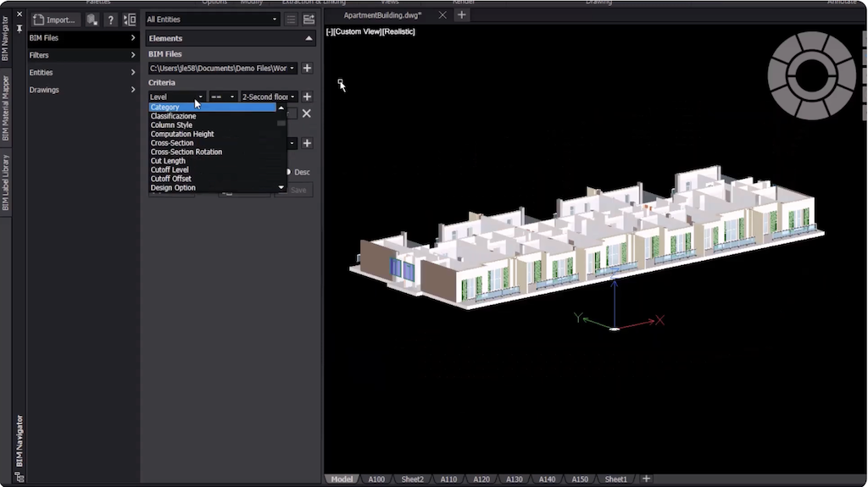Screen dimensions: 868x487
Task: Pick Cross-Section from the list
Action: [212, 143]
